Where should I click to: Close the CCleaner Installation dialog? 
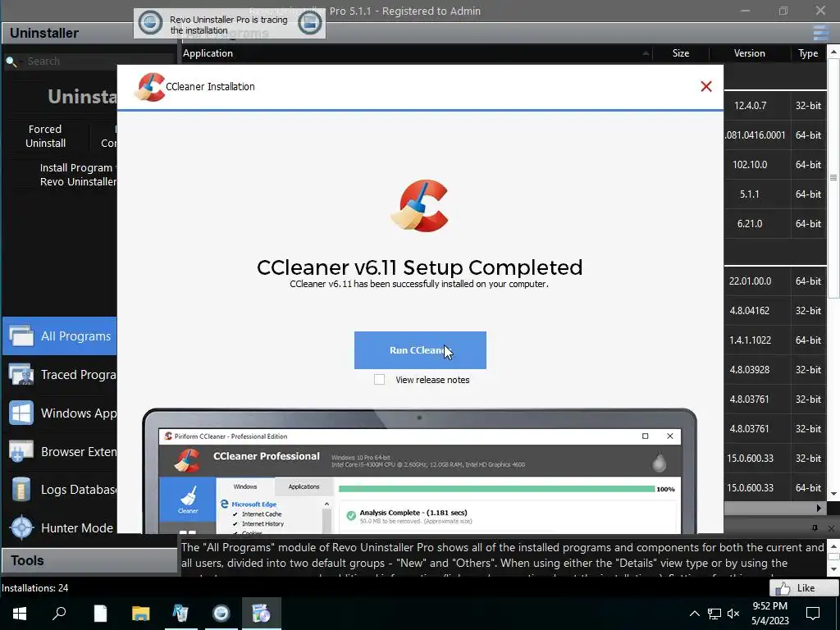coord(706,86)
